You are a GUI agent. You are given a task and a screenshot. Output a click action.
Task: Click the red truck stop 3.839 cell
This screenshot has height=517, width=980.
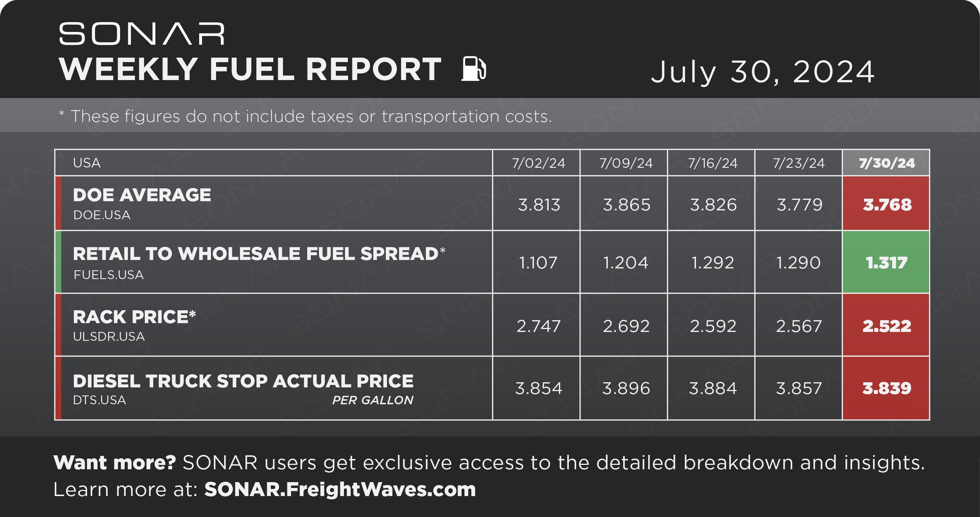click(x=886, y=388)
